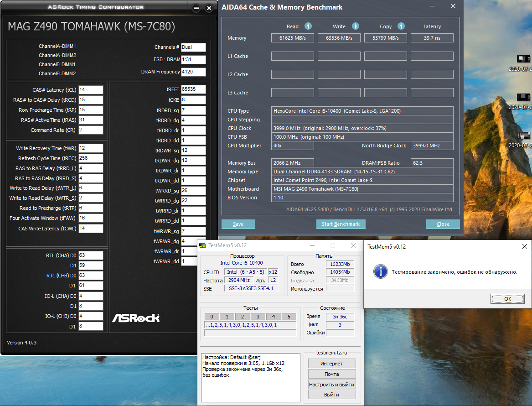Image resolution: width=532 pixels, height=406 pixels.
Task: Click the Memory Write result 63536 MB/s
Action: 339,38
